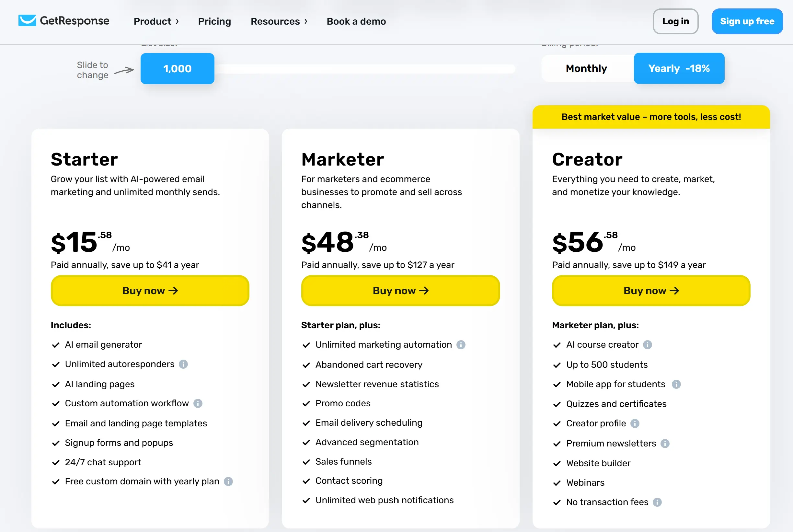Open the Creator profile info tooltip

[x=634, y=423]
